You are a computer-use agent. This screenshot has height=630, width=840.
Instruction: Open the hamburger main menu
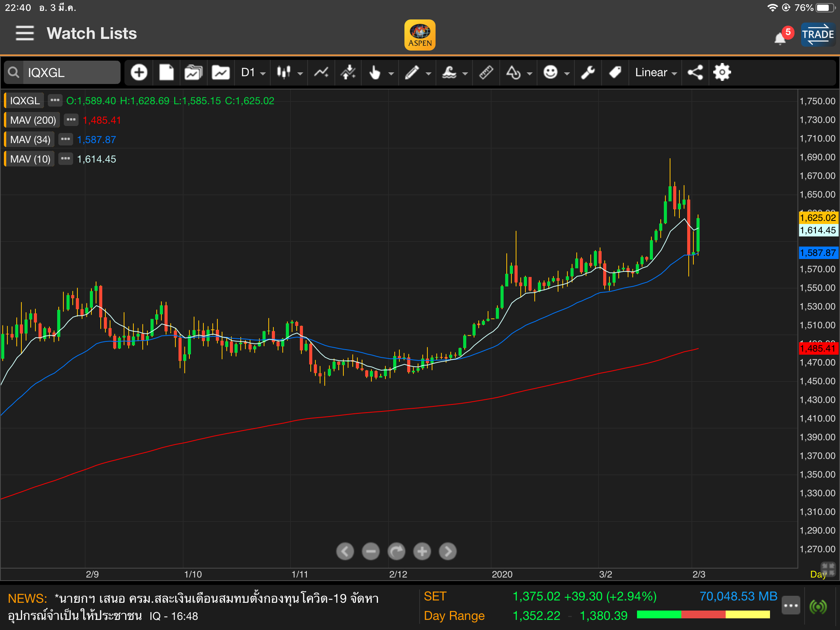24,33
